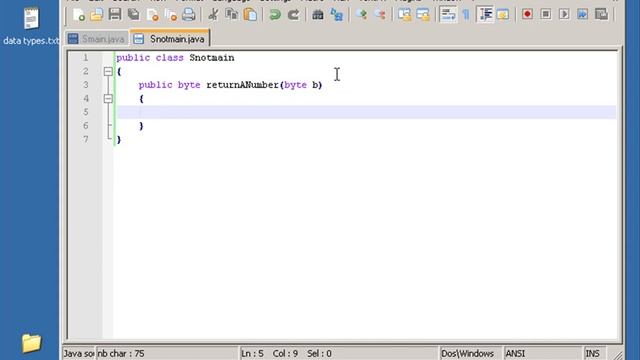Create a new file with the New icon
This screenshot has width=640, height=360.
pos(79,15)
